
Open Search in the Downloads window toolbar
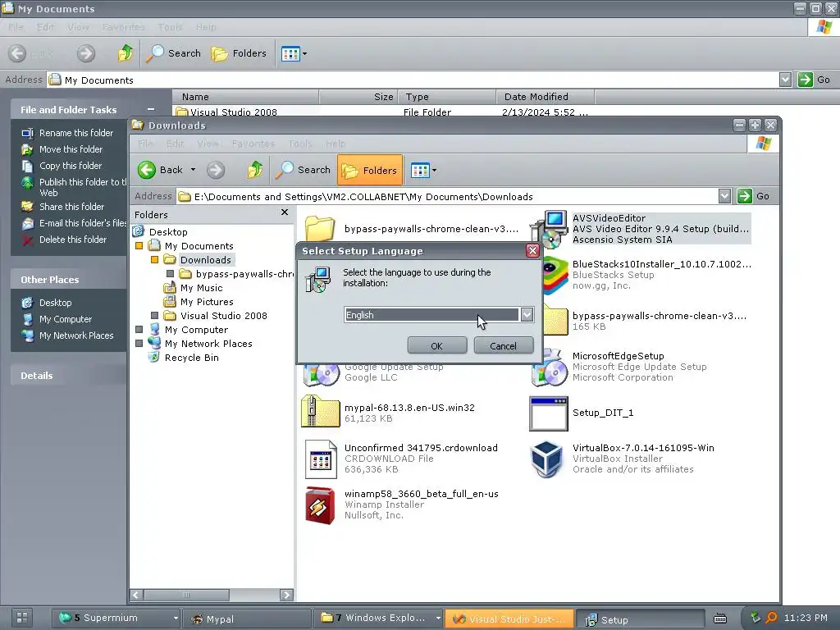click(304, 170)
